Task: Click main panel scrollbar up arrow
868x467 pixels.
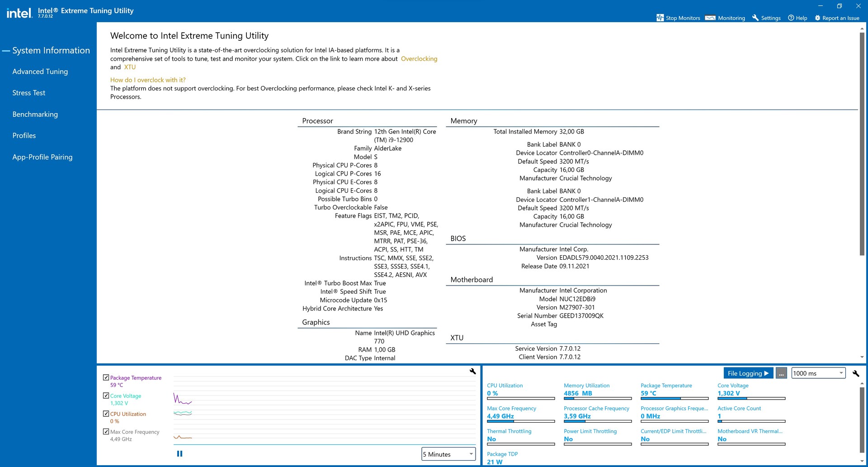Action: coord(862,28)
